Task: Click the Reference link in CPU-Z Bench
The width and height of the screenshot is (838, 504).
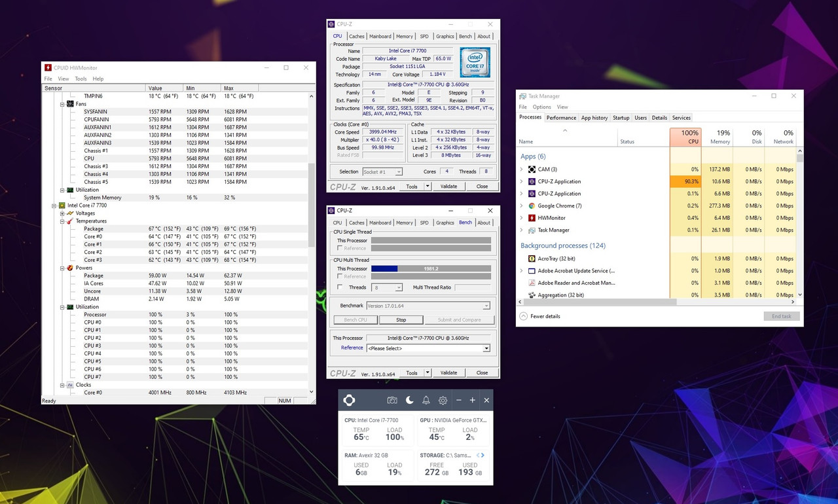Action: (x=352, y=348)
